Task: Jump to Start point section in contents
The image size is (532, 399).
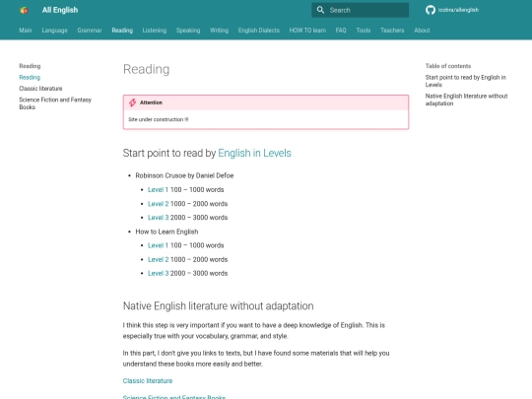Action: (x=465, y=81)
